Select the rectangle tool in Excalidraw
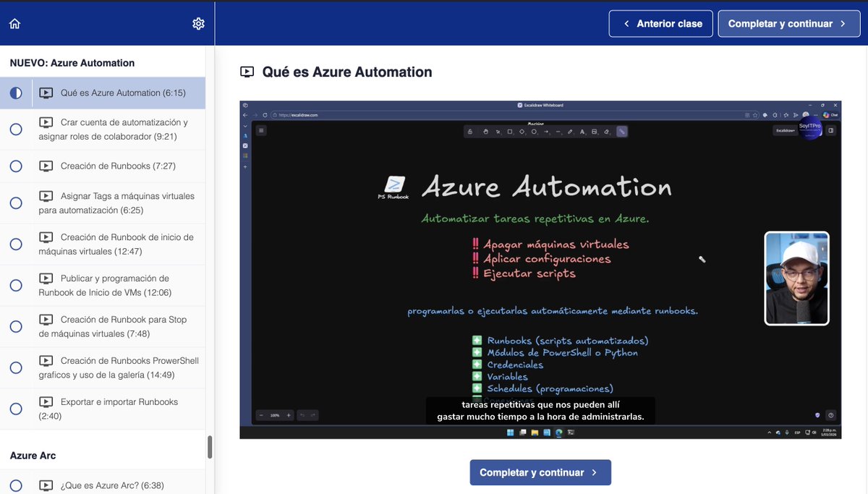868x494 pixels. [510, 132]
